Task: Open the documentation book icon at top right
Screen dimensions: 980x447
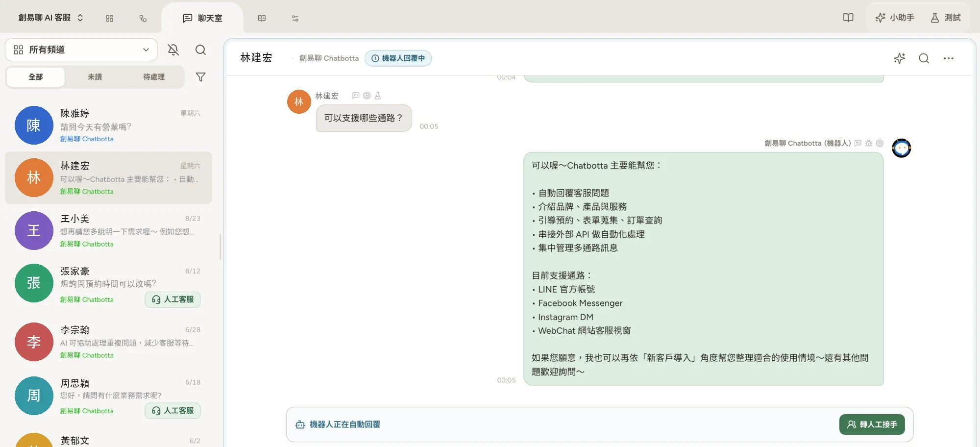Action: (848, 18)
